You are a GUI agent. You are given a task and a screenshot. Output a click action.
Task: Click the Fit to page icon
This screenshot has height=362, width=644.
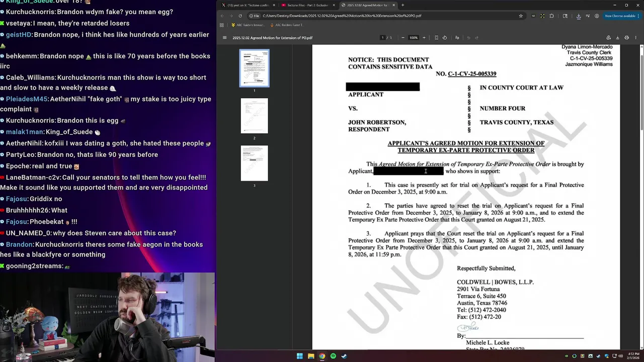coord(436,38)
